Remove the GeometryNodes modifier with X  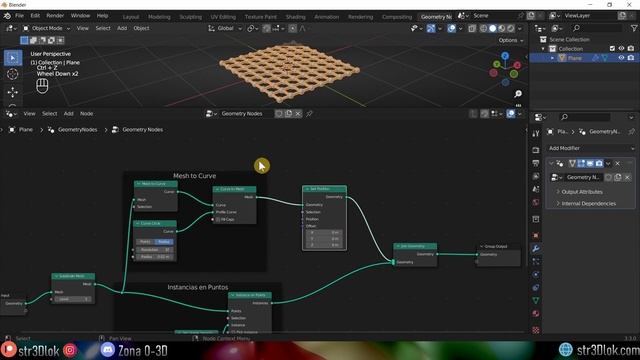pos(618,164)
